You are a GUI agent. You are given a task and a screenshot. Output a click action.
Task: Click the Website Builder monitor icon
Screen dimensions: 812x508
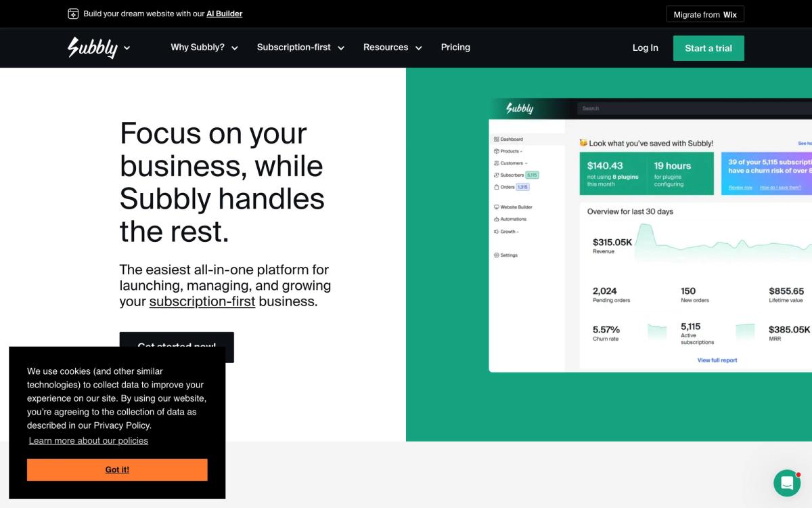497,207
